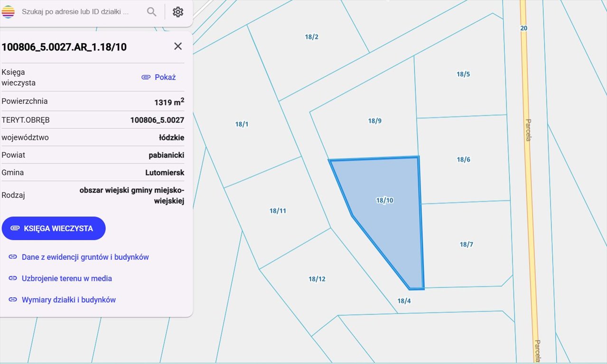Click the rainbow layers logo icon
The image size is (607, 364).
click(x=8, y=12)
